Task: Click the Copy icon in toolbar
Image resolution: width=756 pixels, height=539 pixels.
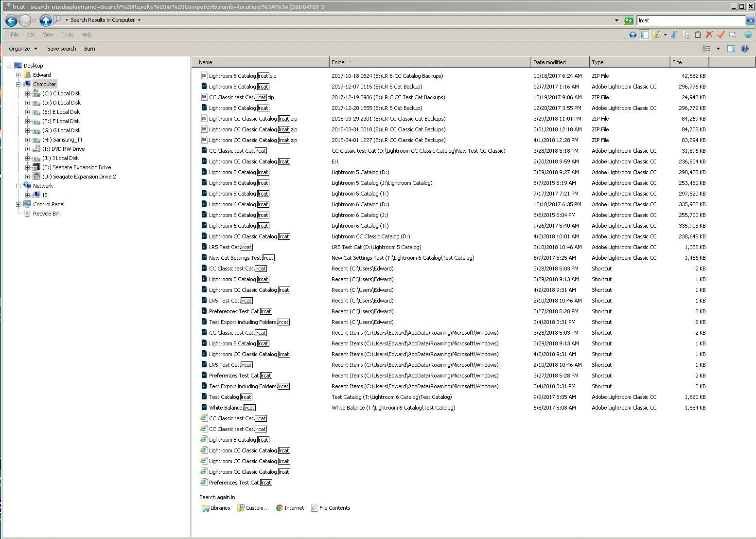Action: pyautogui.click(x=686, y=35)
